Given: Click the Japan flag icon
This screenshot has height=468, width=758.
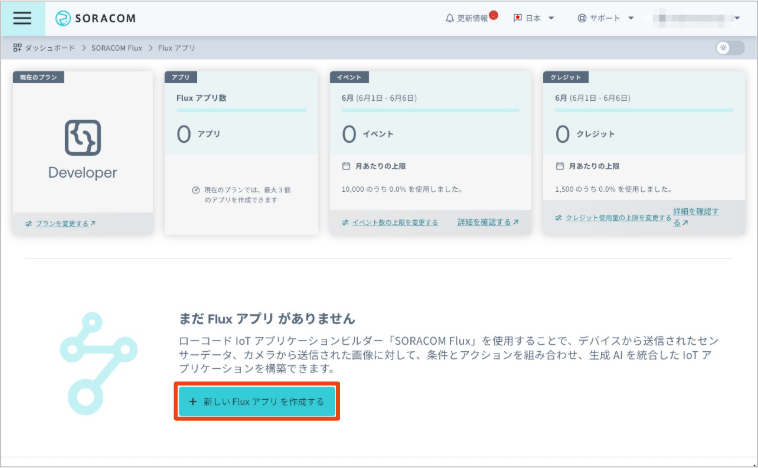Looking at the screenshot, I should click(517, 18).
